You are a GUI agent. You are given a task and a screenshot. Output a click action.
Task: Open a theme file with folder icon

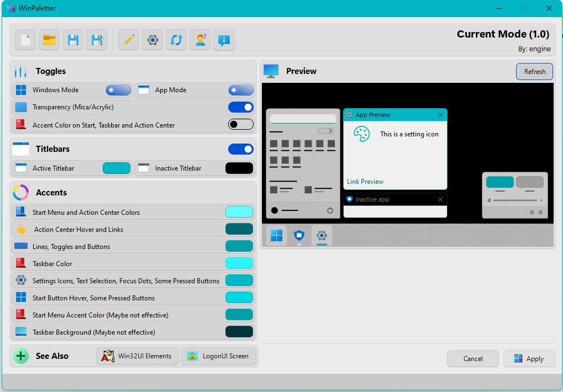[50, 40]
